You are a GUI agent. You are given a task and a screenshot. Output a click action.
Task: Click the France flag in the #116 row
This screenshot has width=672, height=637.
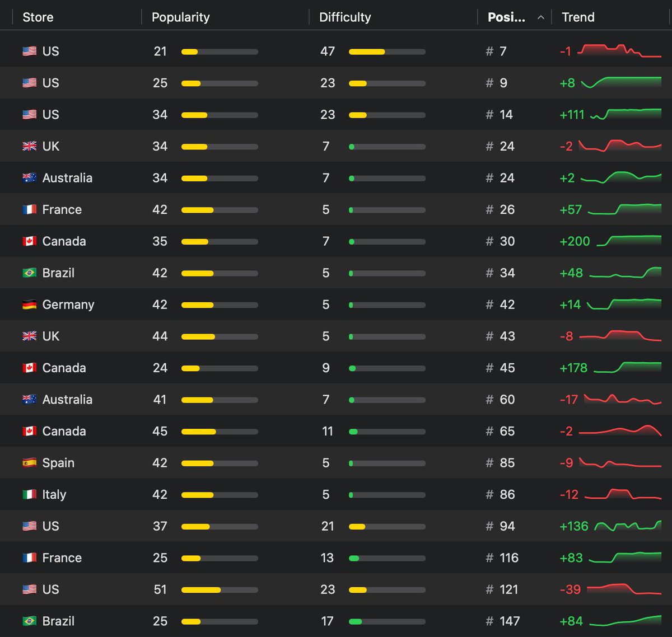click(x=30, y=558)
